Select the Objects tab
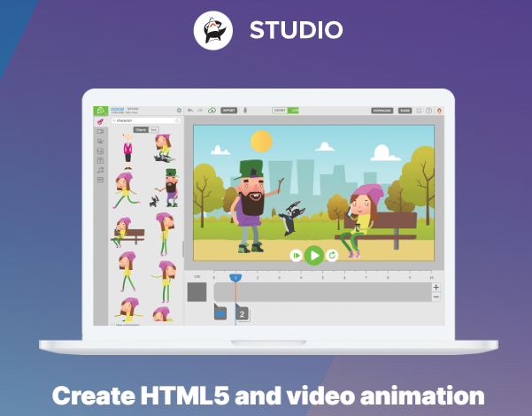532x416 pixels. coord(141,129)
